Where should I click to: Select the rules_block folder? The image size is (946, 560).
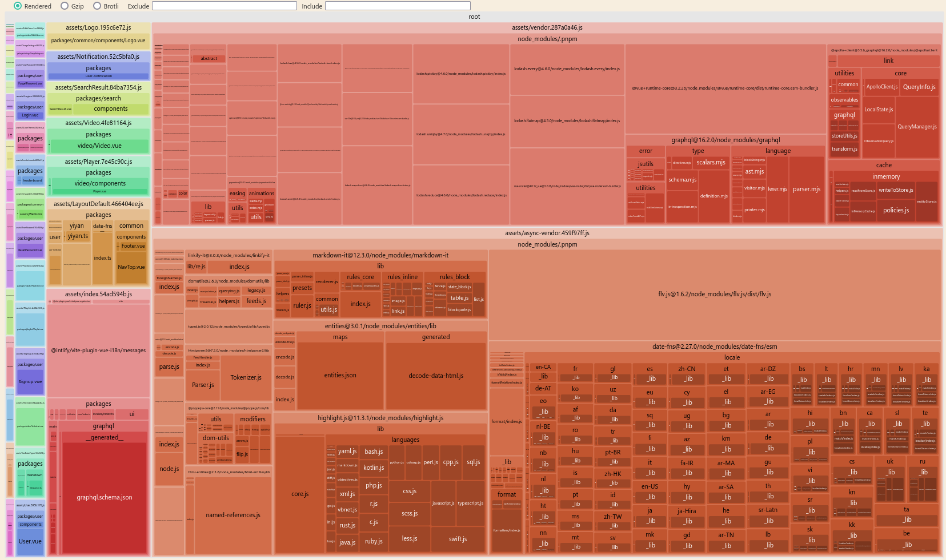455,277
